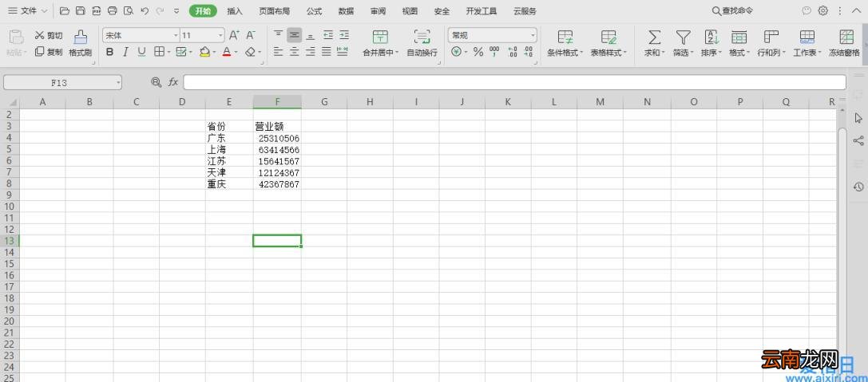Open the font name dropdown showing 宋体
This screenshot has height=382, width=868.
coord(176,35)
